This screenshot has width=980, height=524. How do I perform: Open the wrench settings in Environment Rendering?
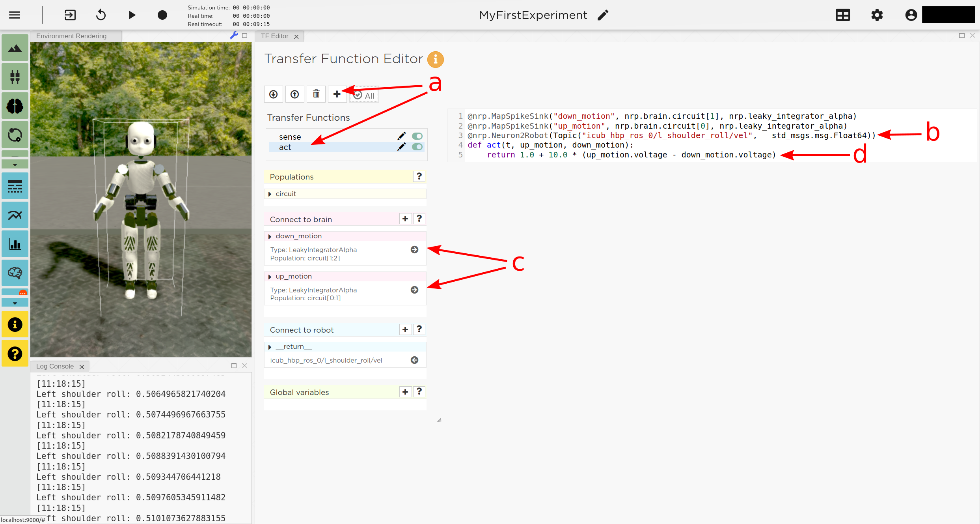tap(234, 35)
